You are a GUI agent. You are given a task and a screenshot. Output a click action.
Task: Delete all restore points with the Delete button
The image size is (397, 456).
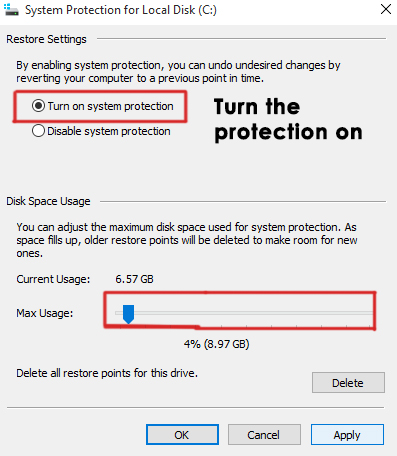point(348,383)
